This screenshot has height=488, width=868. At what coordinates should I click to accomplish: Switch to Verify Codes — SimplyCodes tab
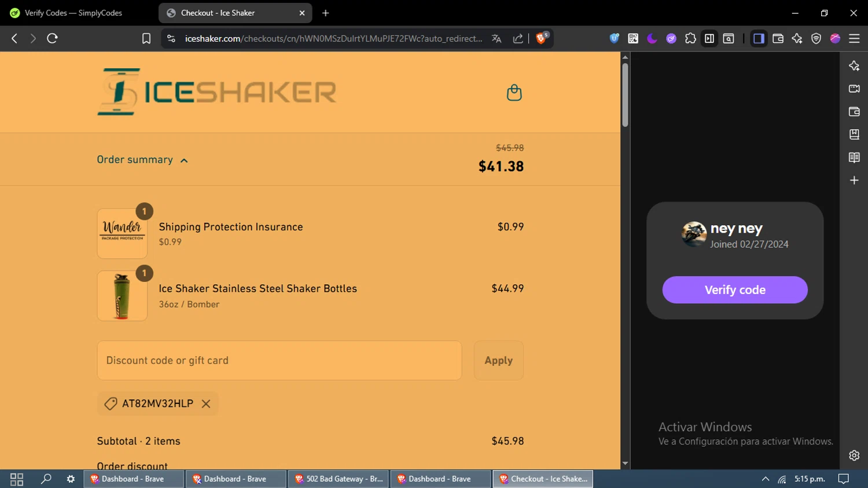coord(73,13)
